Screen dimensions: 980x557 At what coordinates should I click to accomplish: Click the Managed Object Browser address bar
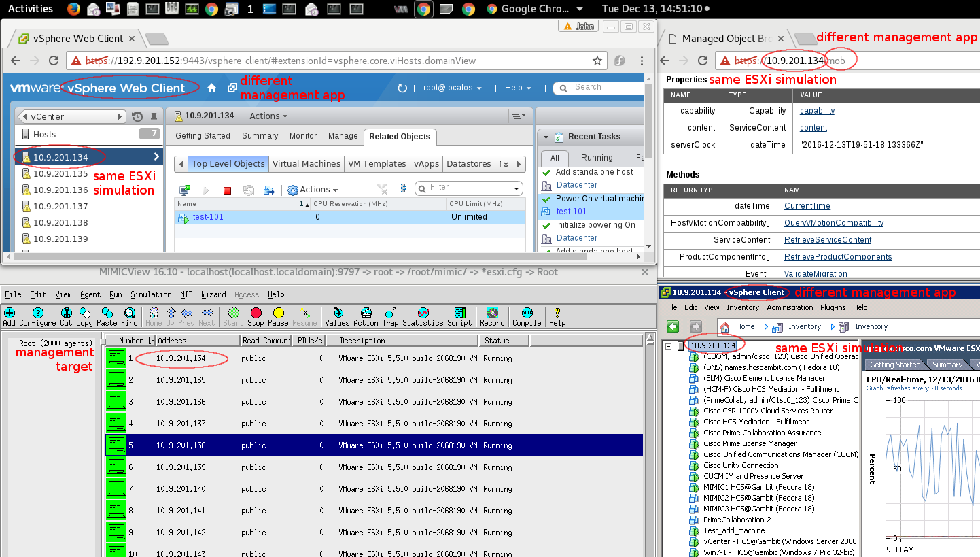847,61
